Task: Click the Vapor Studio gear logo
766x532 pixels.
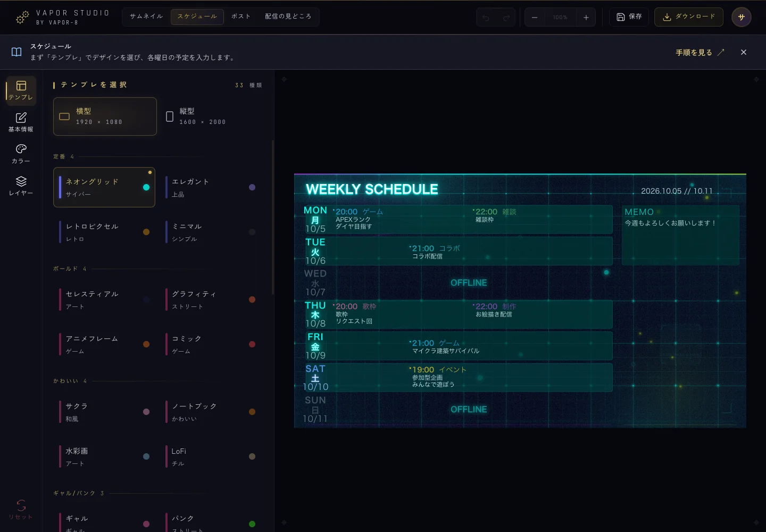Action: [22, 18]
